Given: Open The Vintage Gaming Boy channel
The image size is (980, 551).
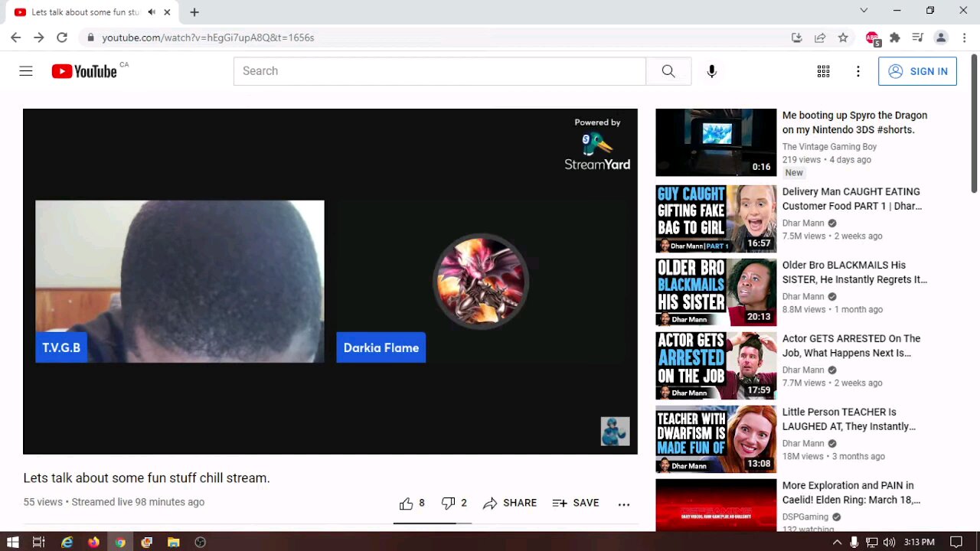Looking at the screenshot, I should 829,147.
